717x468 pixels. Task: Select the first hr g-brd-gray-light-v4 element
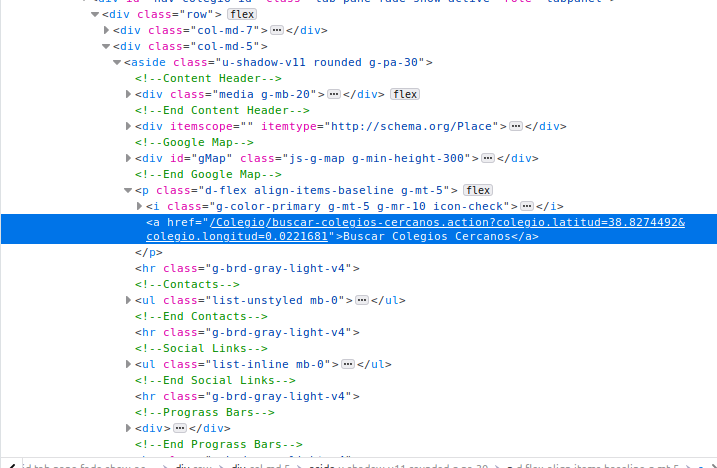[x=247, y=268]
